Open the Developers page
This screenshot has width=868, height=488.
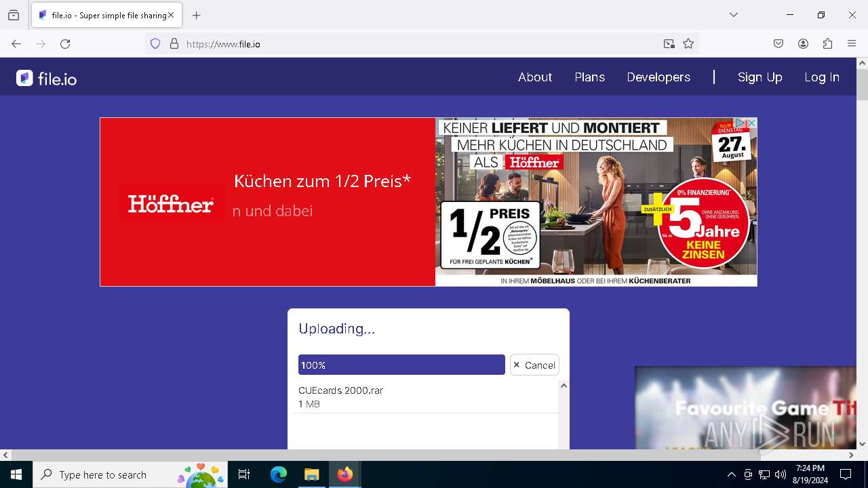tap(658, 77)
